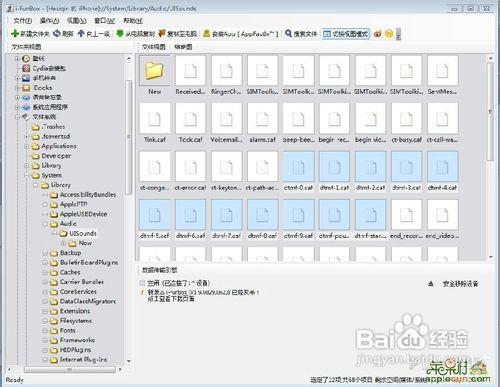Screen dimensions: 500x387
Task: Click the safely remove device button
Action: 453,284
